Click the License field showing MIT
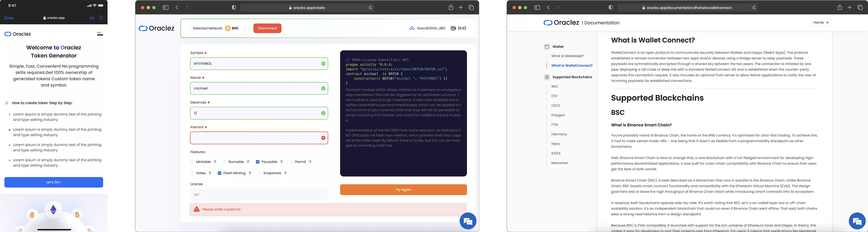868x232 pixels. [259, 195]
